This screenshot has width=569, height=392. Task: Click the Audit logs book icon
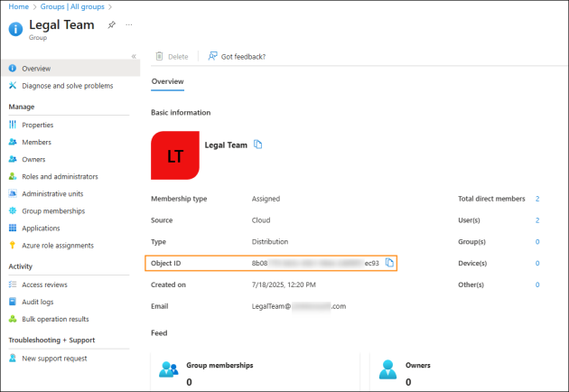pos(13,302)
